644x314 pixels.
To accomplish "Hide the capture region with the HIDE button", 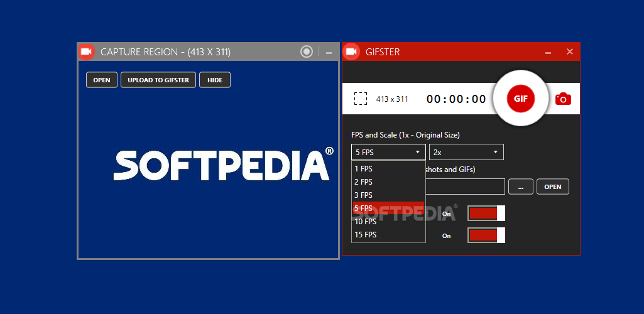I will click(215, 80).
